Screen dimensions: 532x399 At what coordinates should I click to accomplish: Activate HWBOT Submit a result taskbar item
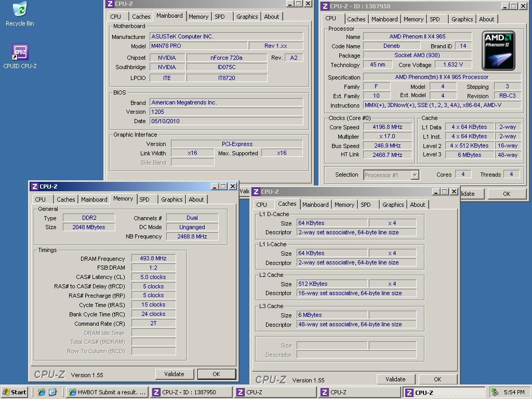[107, 392]
